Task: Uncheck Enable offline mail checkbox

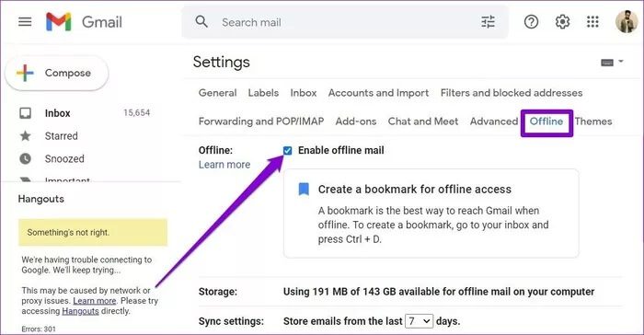Action: click(x=287, y=150)
